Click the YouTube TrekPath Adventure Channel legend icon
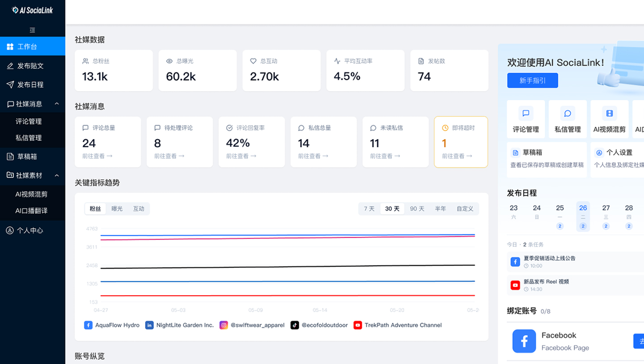The width and height of the screenshot is (644, 364). coord(357,325)
